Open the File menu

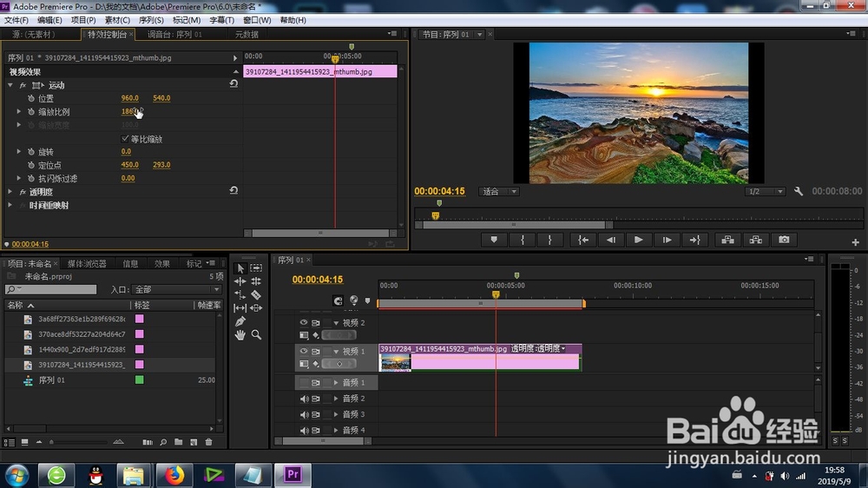(16, 20)
